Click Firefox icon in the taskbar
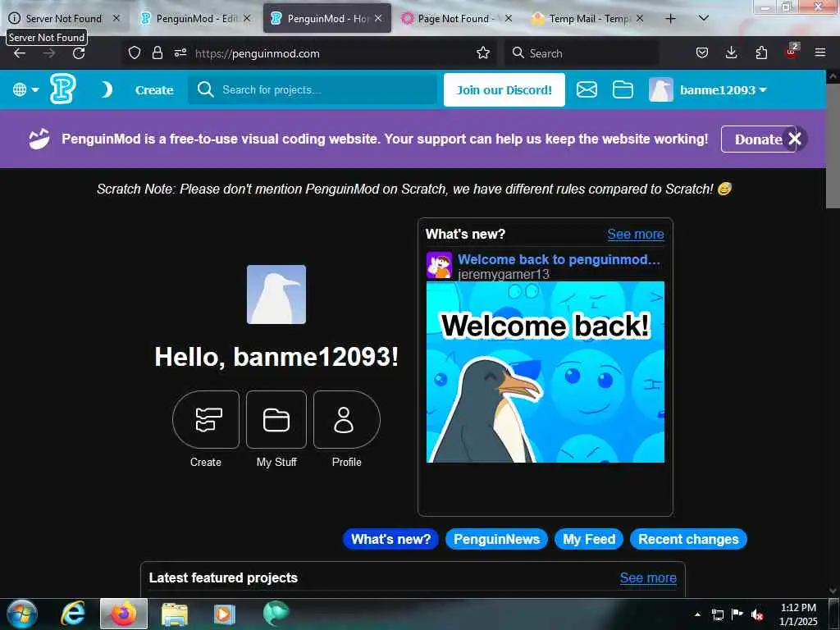 pyautogui.click(x=124, y=614)
